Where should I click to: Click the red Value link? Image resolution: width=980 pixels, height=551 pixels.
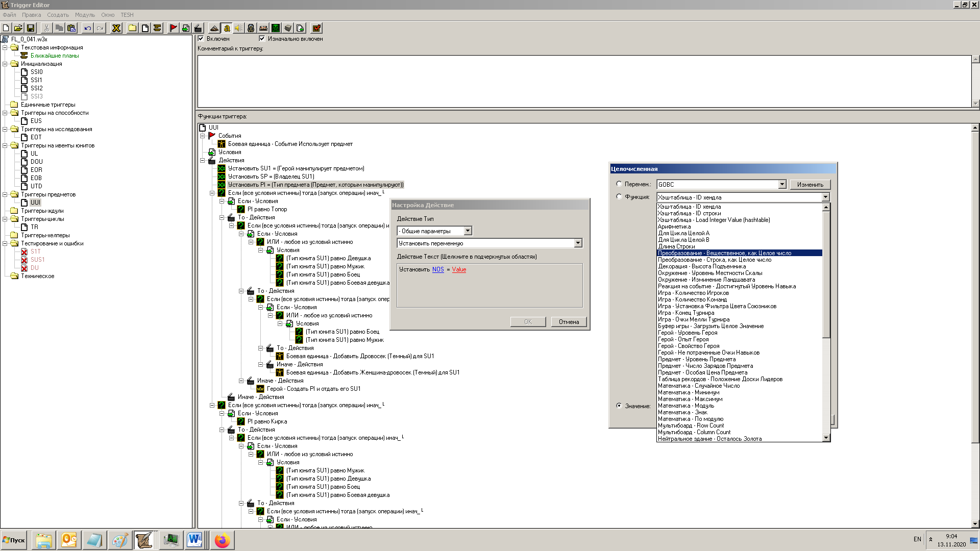click(x=459, y=269)
